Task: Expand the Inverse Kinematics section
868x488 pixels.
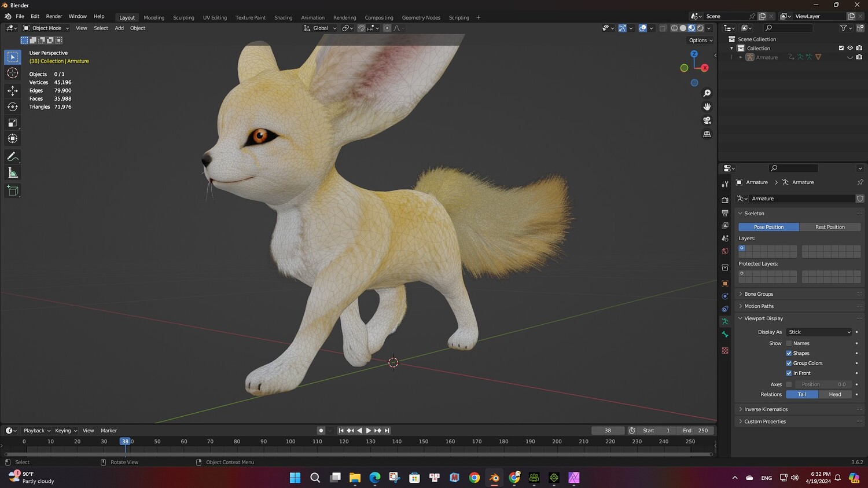Action: pos(766,409)
